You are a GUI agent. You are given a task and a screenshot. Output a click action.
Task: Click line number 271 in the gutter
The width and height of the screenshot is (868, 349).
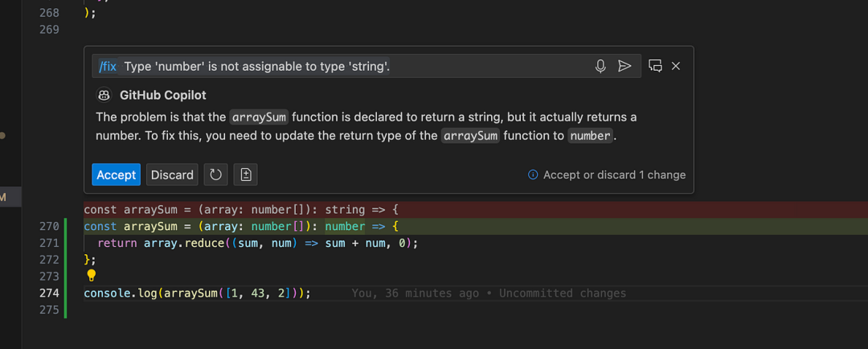[49, 243]
